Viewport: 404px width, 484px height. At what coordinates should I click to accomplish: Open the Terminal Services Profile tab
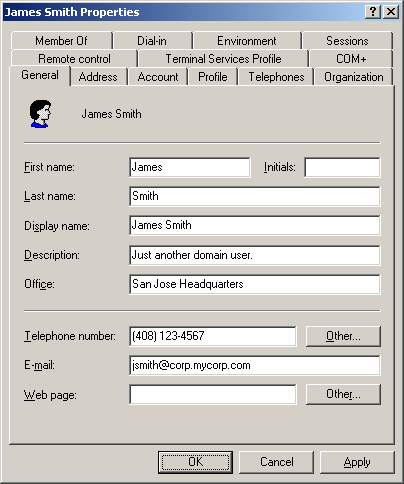click(x=223, y=59)
